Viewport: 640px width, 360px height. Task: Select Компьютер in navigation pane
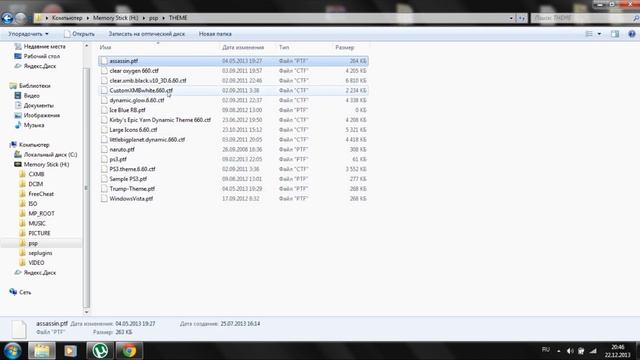29,145
